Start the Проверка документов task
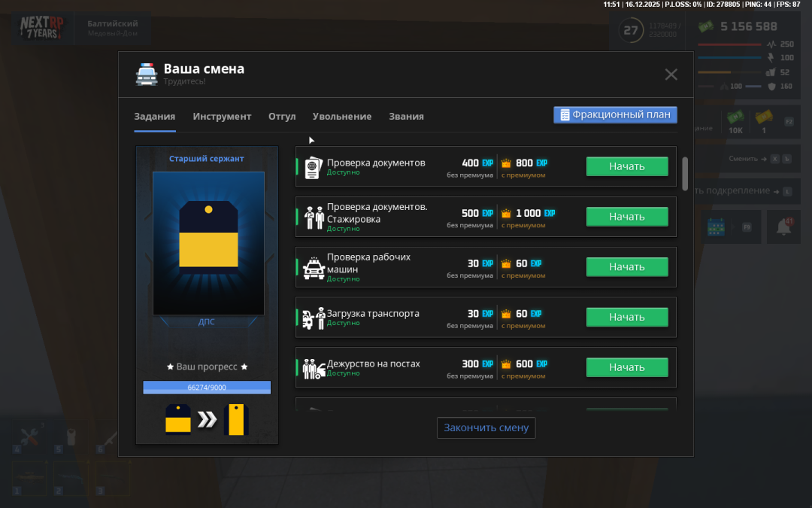 click(627, 166)
